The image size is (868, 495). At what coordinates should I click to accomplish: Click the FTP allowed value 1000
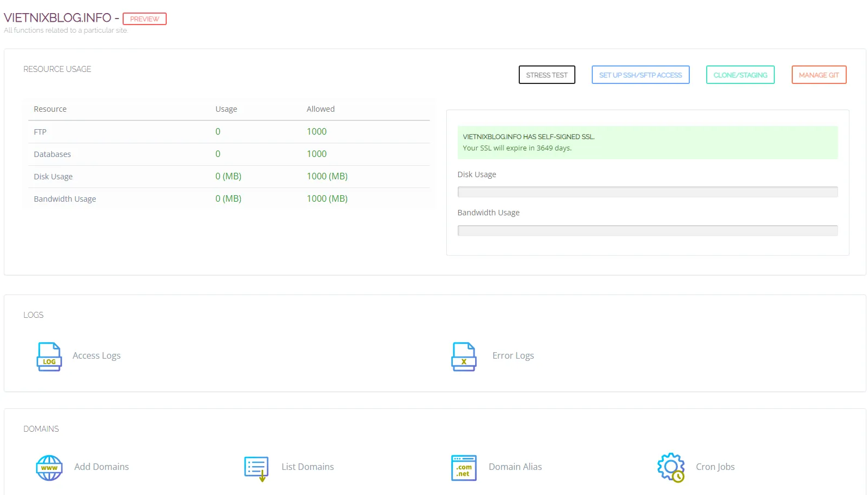(x=317, y=131)
